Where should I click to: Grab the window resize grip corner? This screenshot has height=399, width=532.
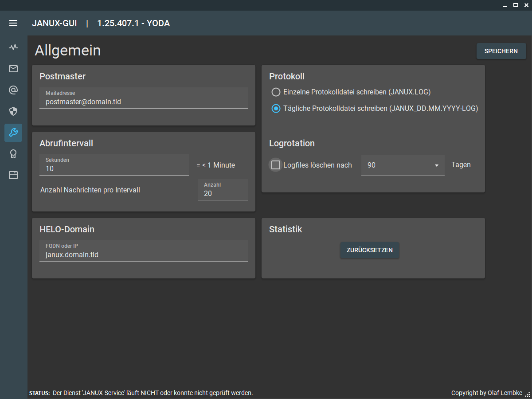pos(528,394)
